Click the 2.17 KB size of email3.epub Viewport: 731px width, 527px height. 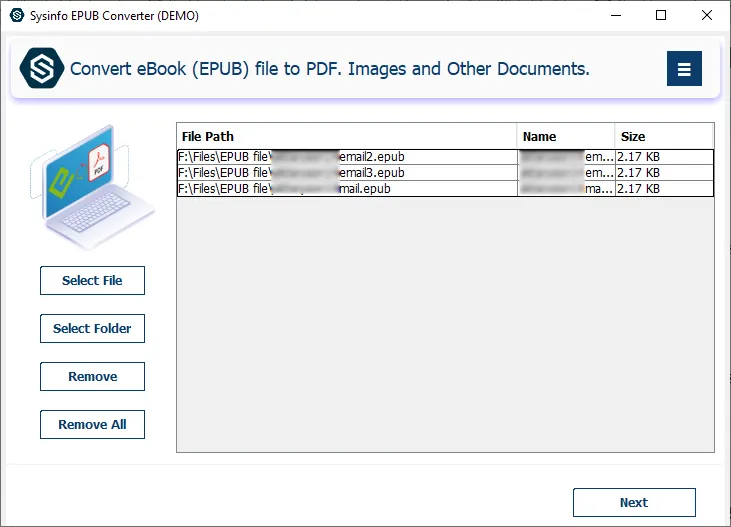point(664,173)
